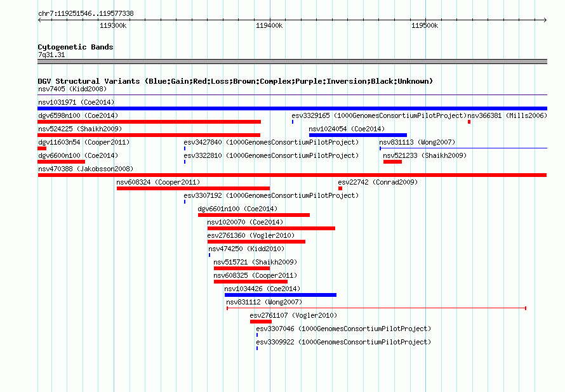Click the esv3322810 variant label

click(x=271, y=155)
